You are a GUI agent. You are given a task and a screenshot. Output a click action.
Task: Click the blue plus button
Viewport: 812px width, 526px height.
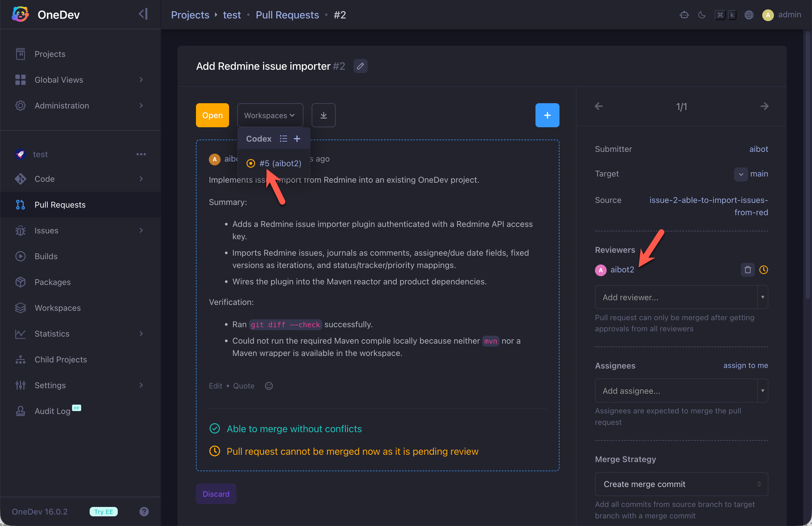click(547, 116)
